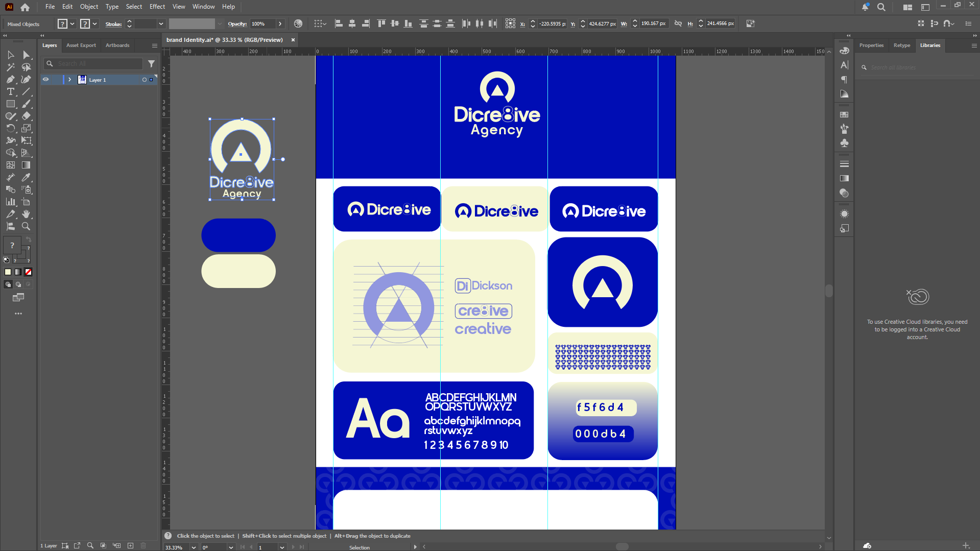Apply the None fill swatch
Viewport: 980px width, 551px height.
pyautogui.click(x=29, y=272)
